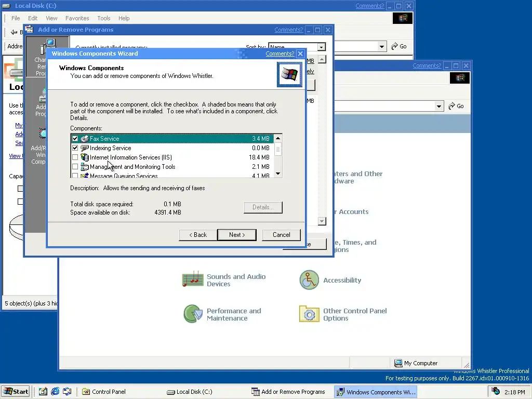Click My Computer icon in Control Panel status bar
The width and height of the screenshot is (532, 399).
tap(398, 363)
